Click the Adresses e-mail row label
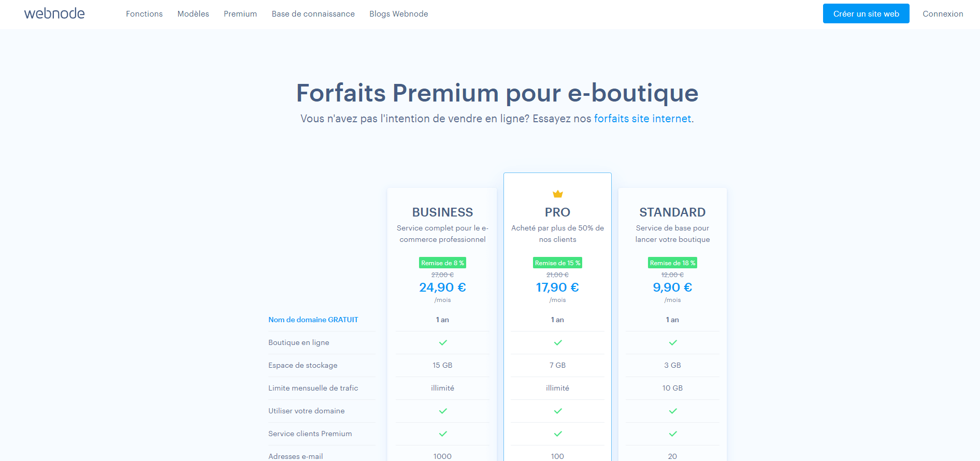The height and width of the screenshot is (461, 980). pyautogui.click(x=296, y=456)
